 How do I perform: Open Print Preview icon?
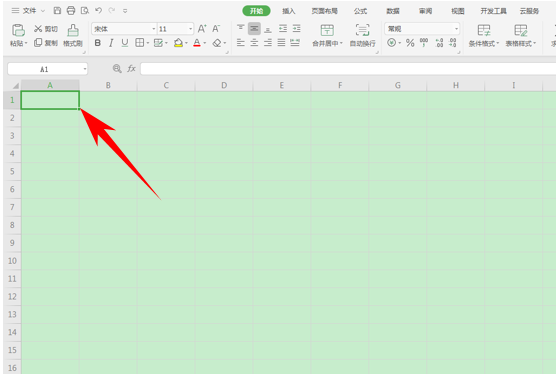coord(85,11)
